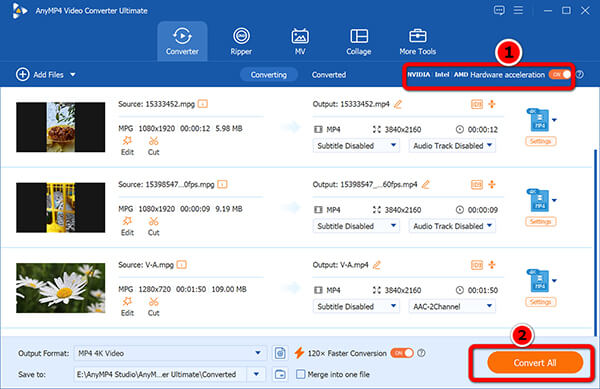
Task: Click enhance/compress icon for 15333452.mp4
Action: (492, 104)
